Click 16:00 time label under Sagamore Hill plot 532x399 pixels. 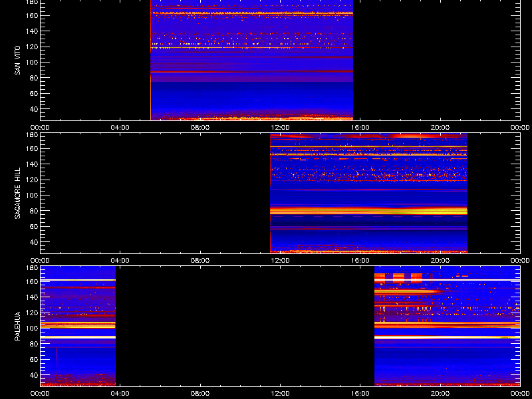[x=360, y=261]
